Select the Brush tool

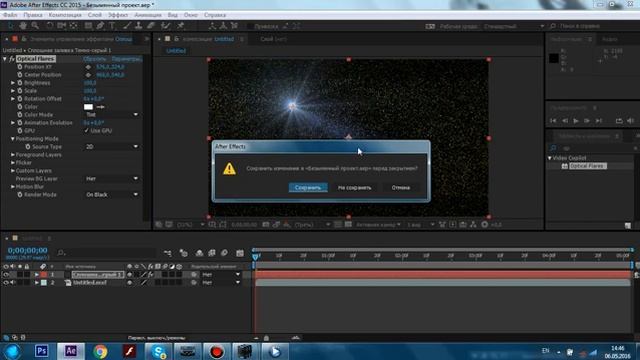(x=127, y=26)
